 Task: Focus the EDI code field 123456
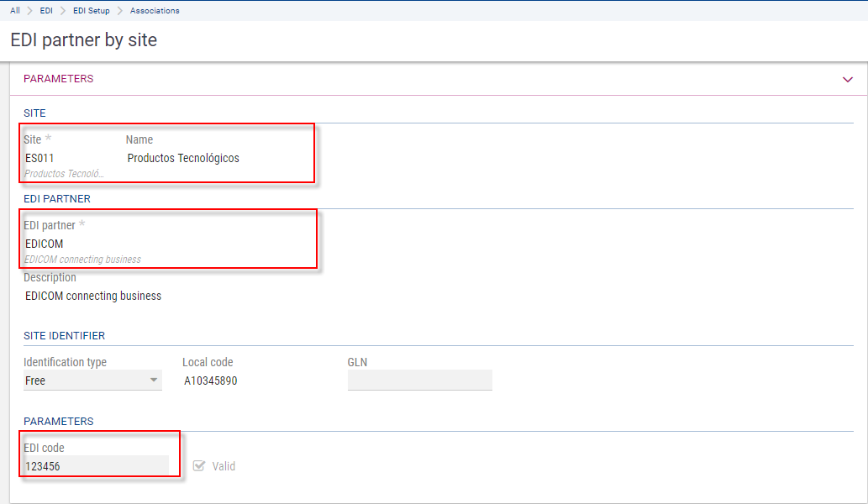[96, 466]
